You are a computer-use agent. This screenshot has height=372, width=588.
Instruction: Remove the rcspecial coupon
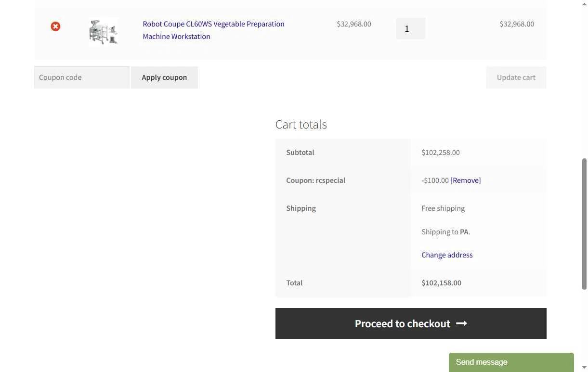pos(466,180)
